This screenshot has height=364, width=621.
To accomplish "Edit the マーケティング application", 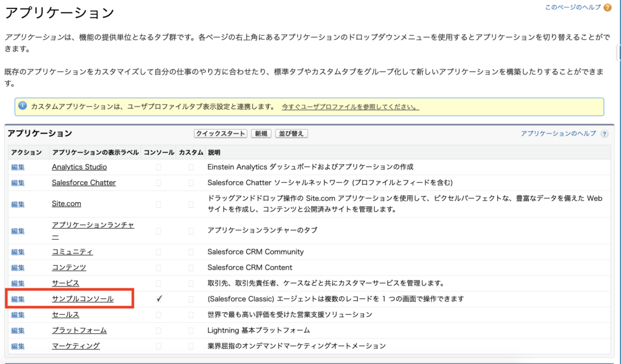I will pyautogui.click(x=18, y=346).
